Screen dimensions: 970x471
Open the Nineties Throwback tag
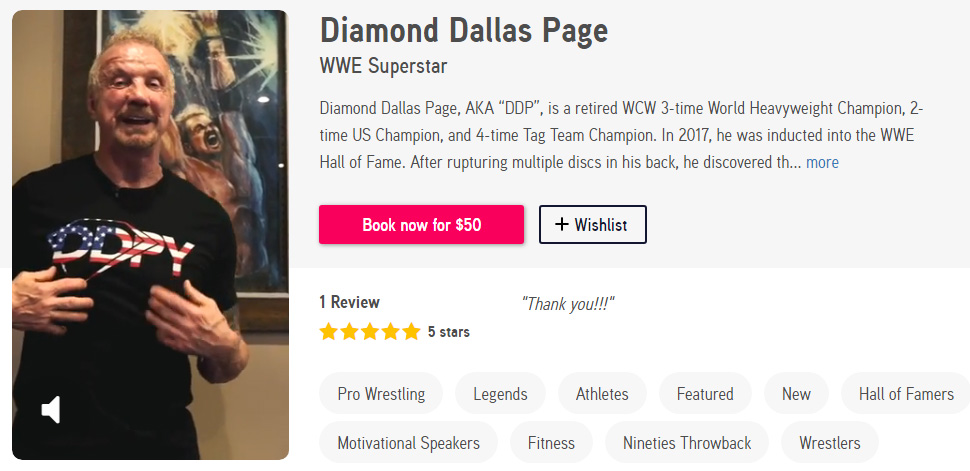point(687,442)
